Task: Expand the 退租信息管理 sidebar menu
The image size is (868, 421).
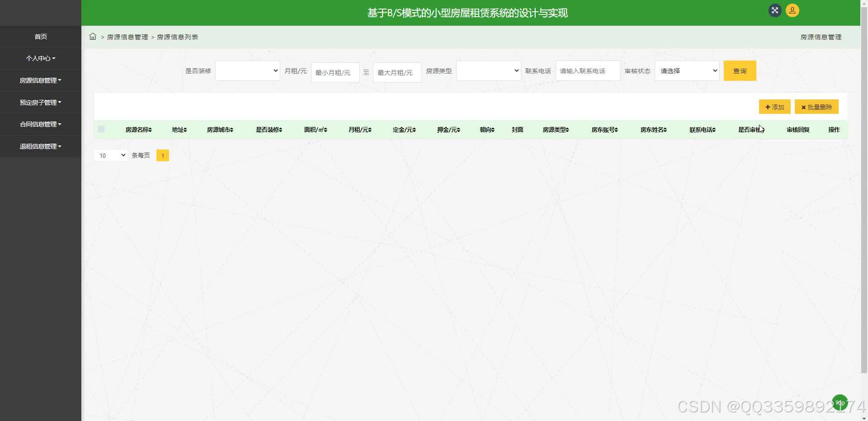Action: pos(41,146)
